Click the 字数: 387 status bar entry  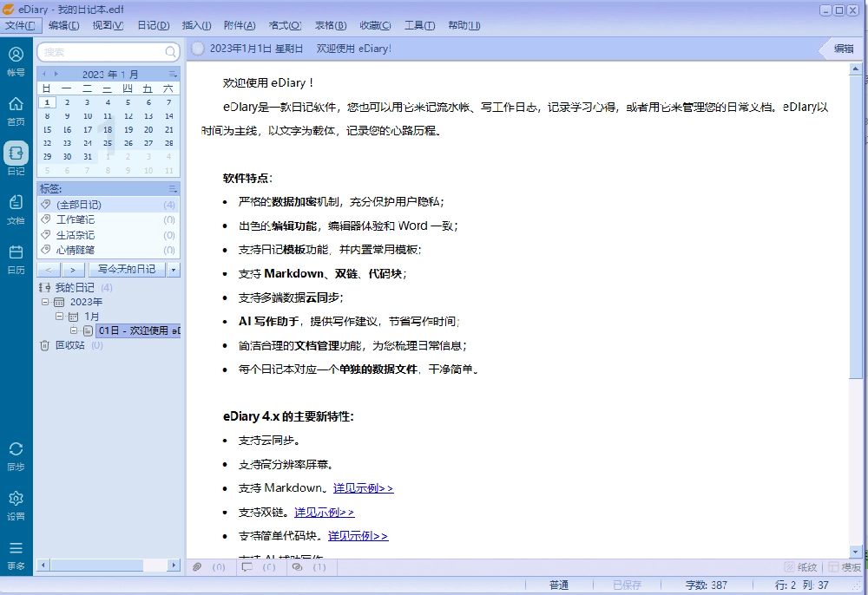[x=707, y=585]
